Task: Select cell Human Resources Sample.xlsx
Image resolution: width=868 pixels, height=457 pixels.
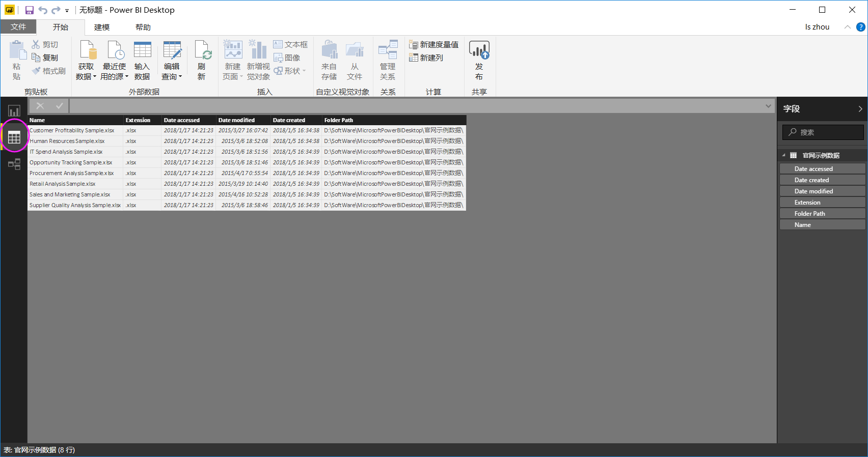Action: pos(75,141)
